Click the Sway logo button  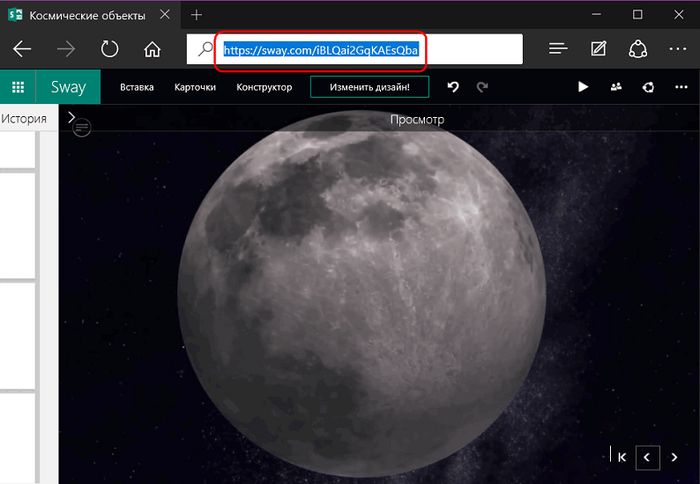coord(68,87)
